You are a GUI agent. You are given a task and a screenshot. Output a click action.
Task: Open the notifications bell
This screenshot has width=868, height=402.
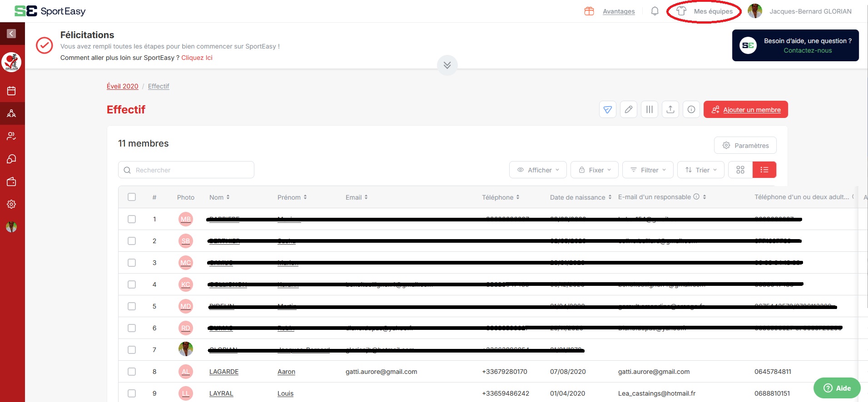[x=655, y=11]
